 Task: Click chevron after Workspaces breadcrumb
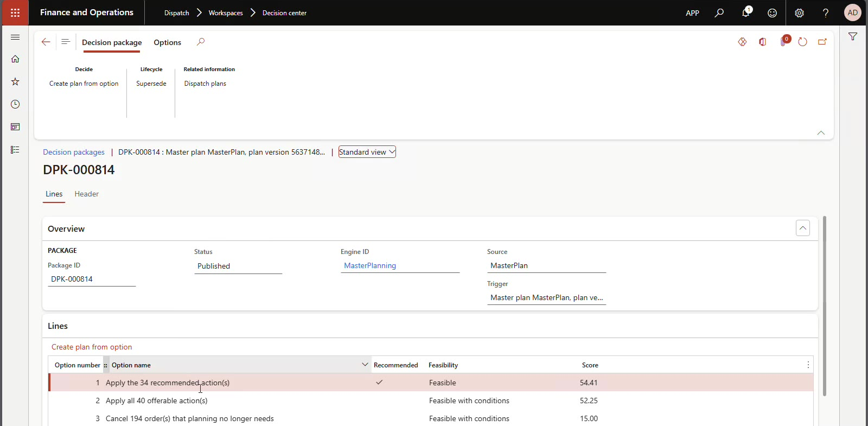(253, 12)
